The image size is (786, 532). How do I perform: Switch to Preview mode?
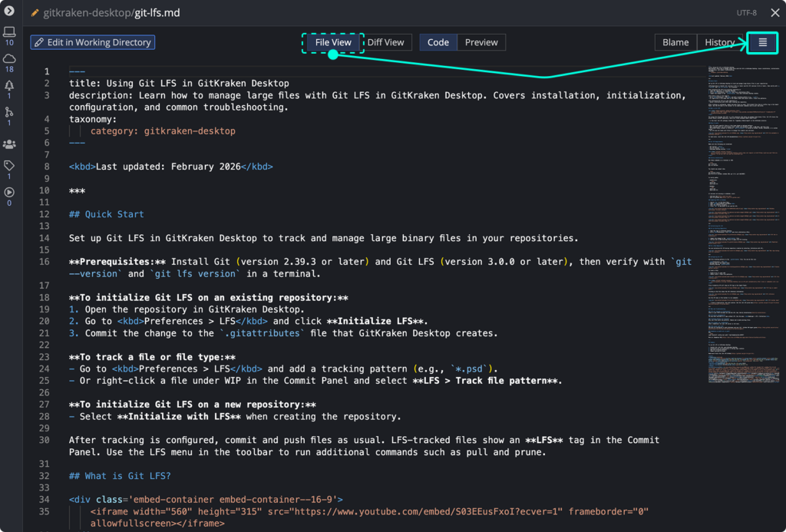click(481, 42)
